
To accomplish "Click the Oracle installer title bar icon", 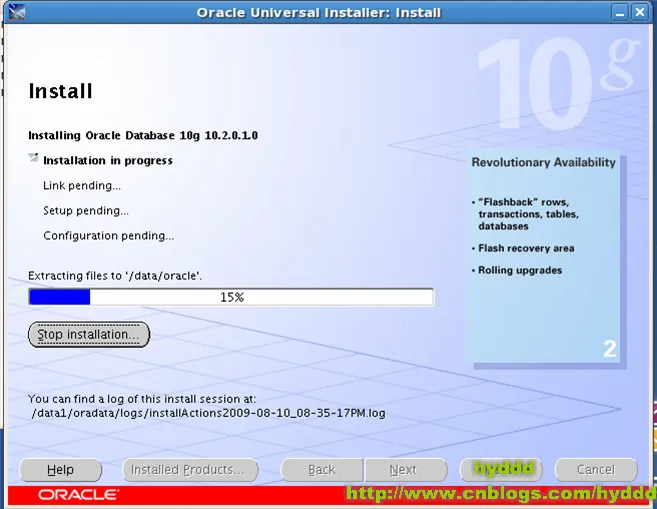I will click(x=16, y=12).
